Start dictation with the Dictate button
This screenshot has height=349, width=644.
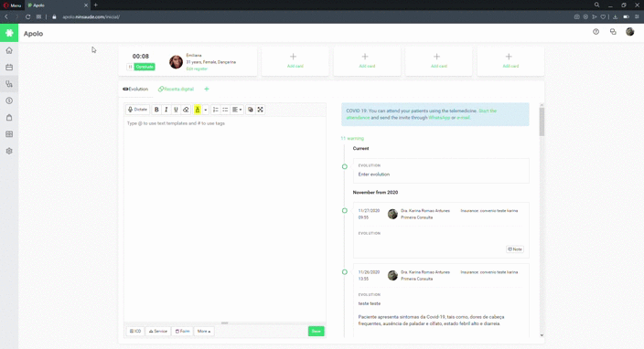coord(137,110)
